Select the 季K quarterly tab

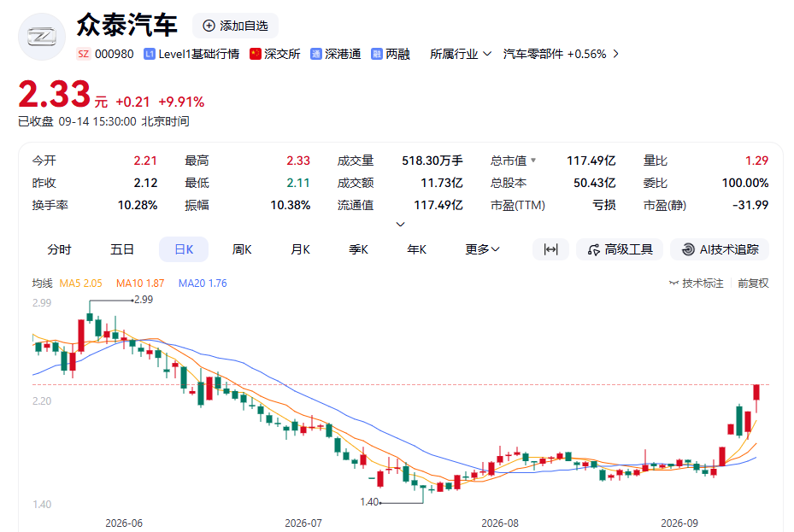pyautogui.click(x=358, y=249)
